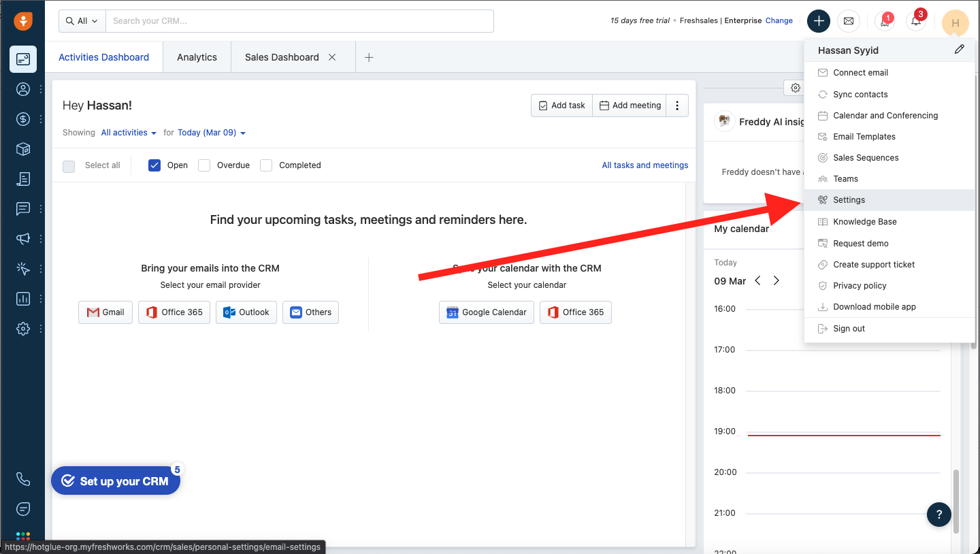Open the email envelope icon in header
Screen dimensions: 980x554
[849, 21]
